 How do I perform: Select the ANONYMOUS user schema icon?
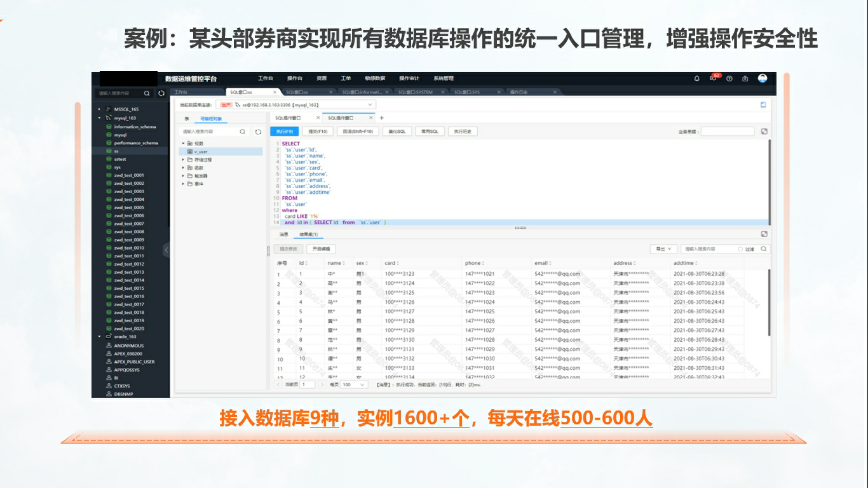(x=109, y=346)
